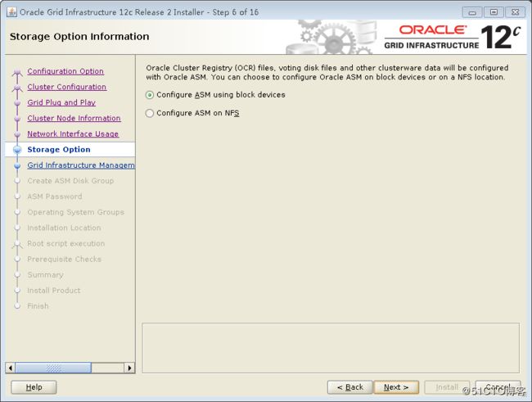The width and height of the screenshot is (532, 402).
Task: Click the Cluster Configuration step marker icon
Action: pyautogui.click(x=17, y=88)
